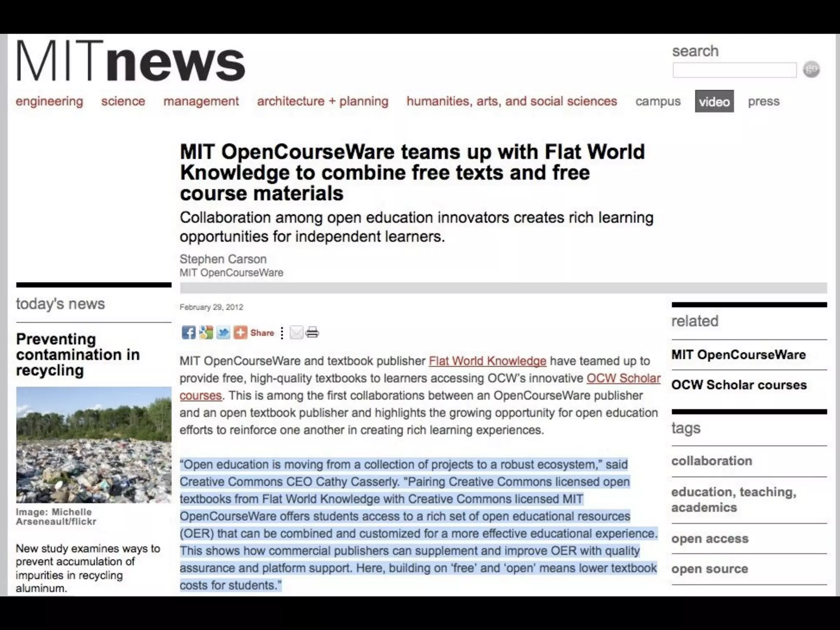The width and height of the screenshot is (840, 630).
Task: Select the open access tag
Action: 710,539
